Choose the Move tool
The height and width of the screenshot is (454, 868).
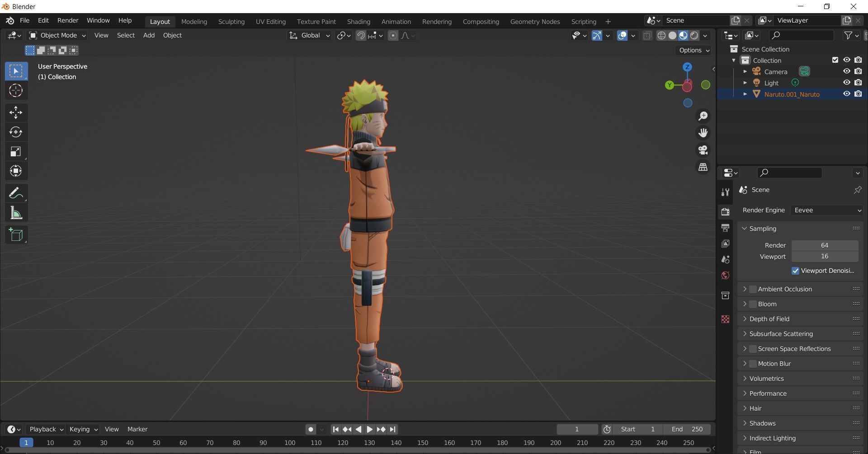point(16,112)
